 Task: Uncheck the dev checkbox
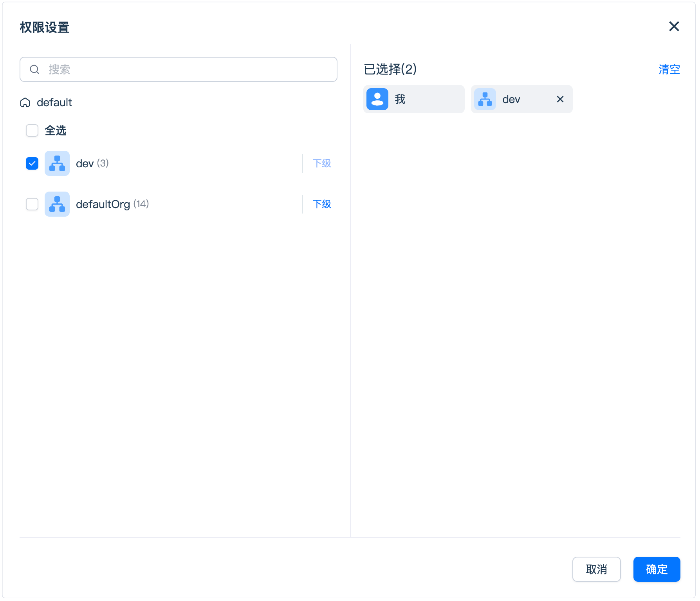point(32,163)
